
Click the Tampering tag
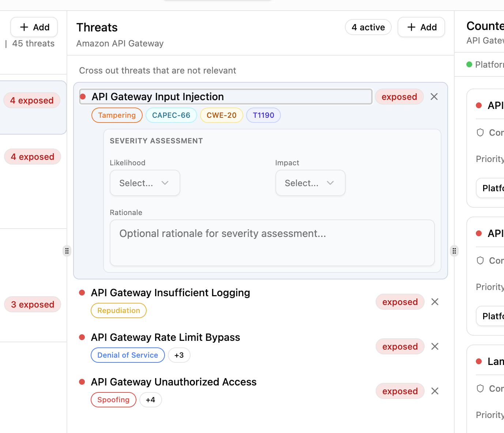point(117,115)
